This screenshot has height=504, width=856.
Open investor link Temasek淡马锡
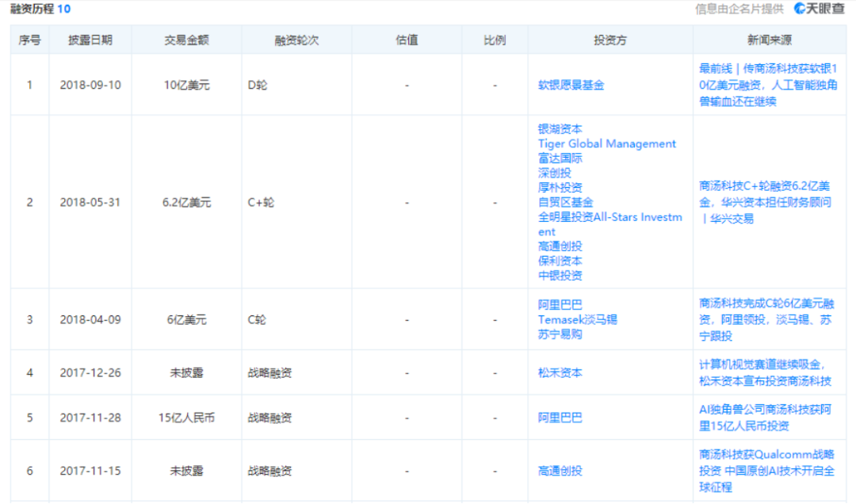[578, 319]
